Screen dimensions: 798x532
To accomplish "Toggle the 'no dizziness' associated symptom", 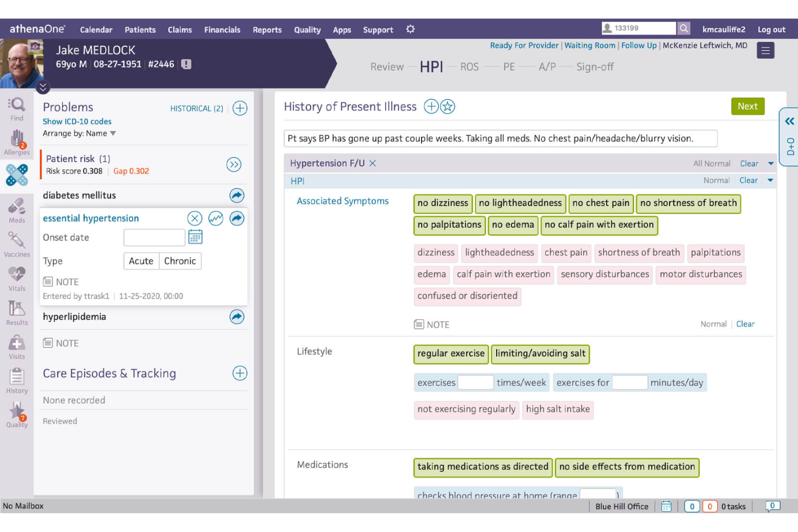I will (442, 203).
